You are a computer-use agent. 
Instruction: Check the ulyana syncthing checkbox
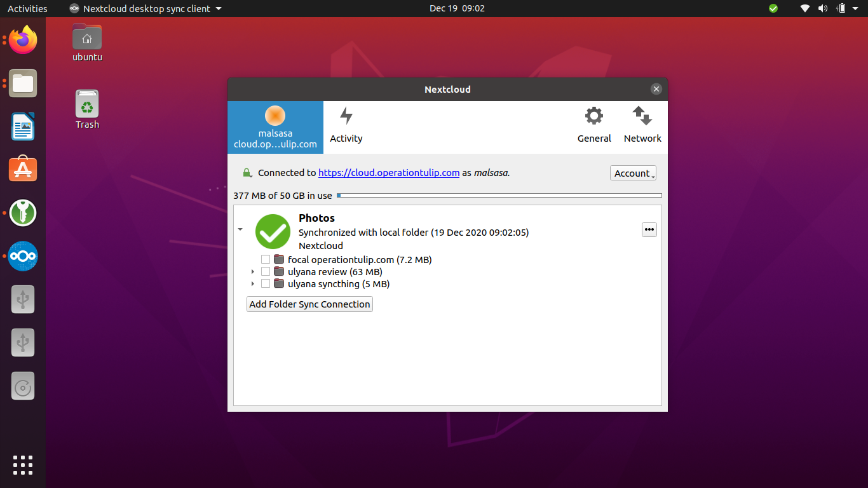(266, 284)
